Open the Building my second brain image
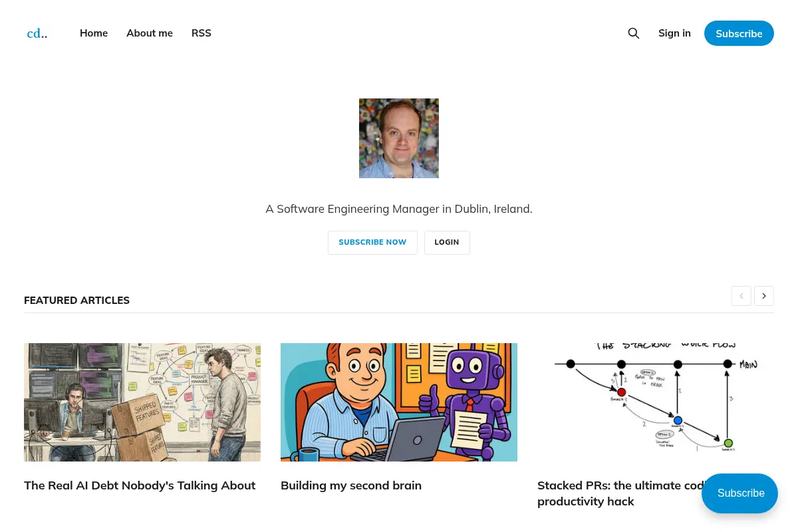Screen dimensions: 798x532 point(399,402)
